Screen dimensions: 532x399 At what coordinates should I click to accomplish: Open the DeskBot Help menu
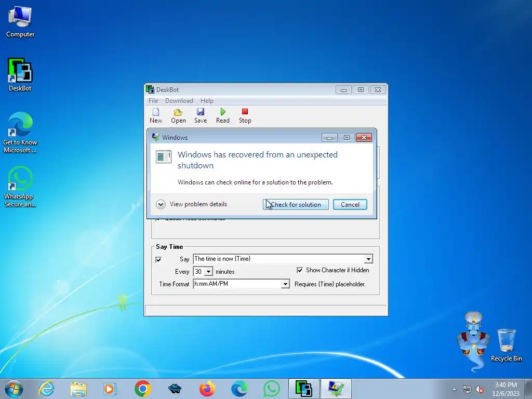[x=207, y=101]
